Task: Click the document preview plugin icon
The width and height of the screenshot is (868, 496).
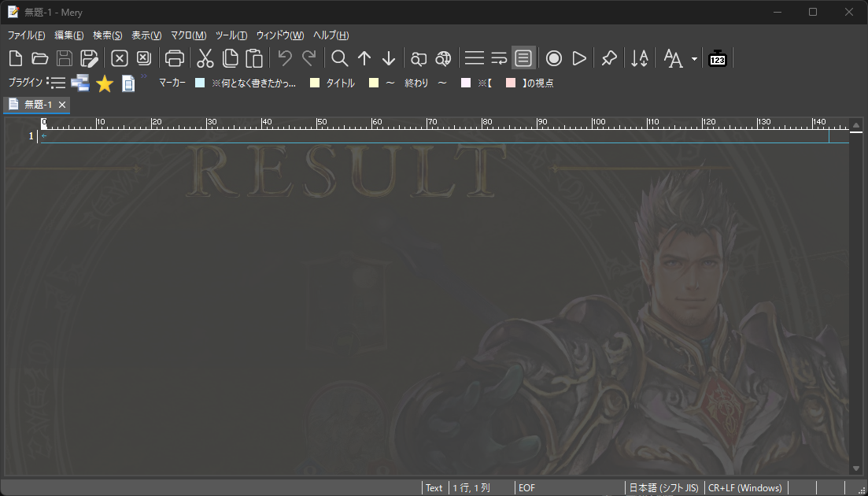Action: point(128,83)
